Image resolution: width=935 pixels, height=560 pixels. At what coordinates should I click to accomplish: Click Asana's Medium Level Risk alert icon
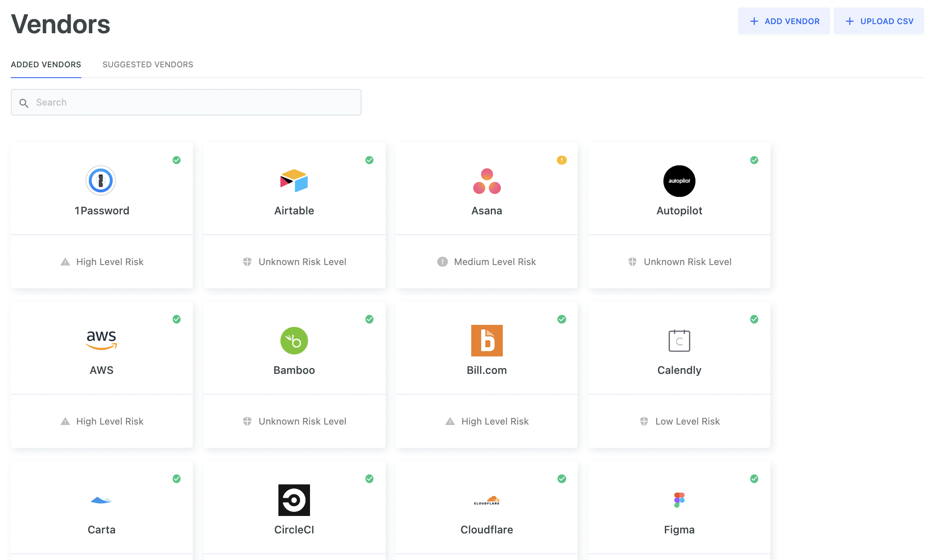[x=443, y=262]
